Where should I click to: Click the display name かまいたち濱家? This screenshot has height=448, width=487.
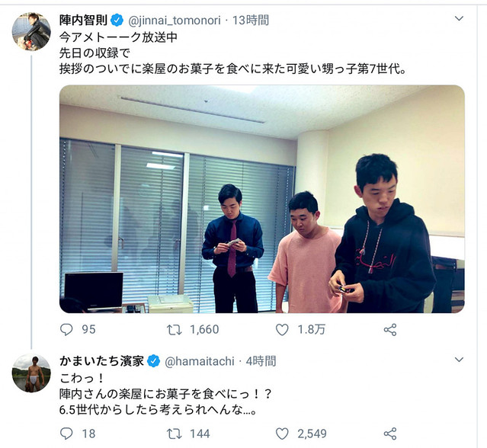[101, 361]
